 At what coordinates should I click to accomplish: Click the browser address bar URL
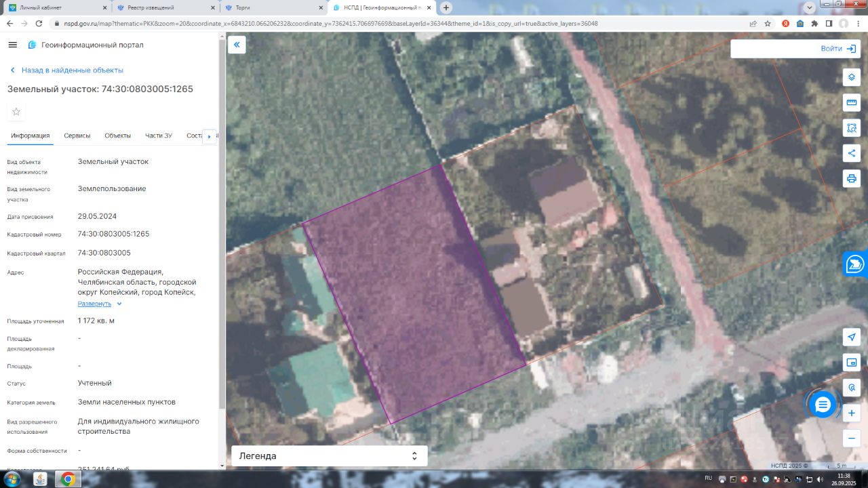[331, 23]
